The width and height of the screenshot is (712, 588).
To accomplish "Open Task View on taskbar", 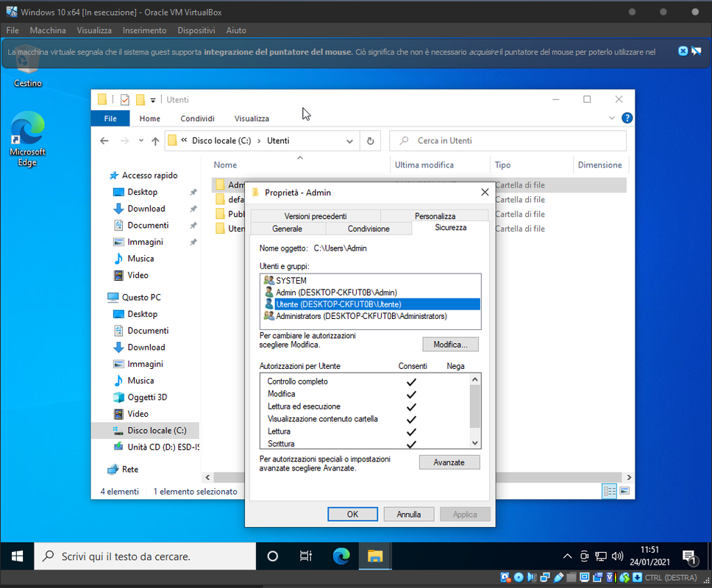I will pyautogui.click(x=306, y=556).
